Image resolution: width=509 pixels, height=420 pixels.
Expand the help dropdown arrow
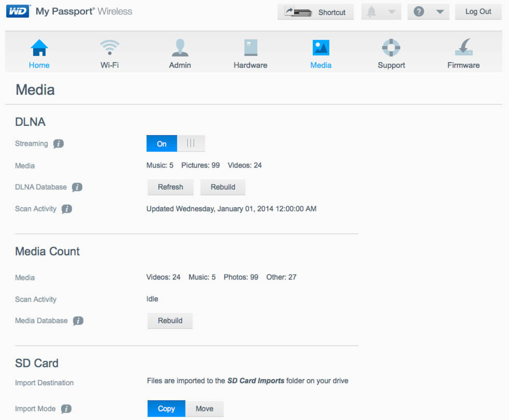(440, 12)
